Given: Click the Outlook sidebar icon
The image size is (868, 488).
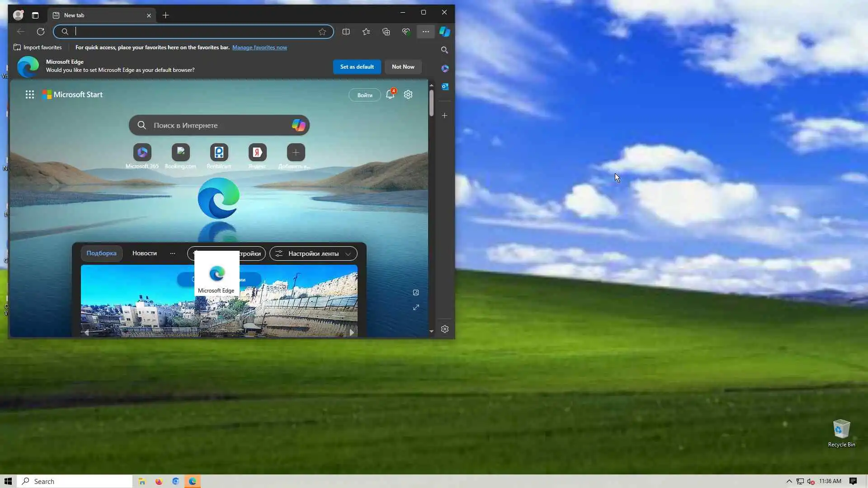Looking at the screenshot, I should coord(445,86).
